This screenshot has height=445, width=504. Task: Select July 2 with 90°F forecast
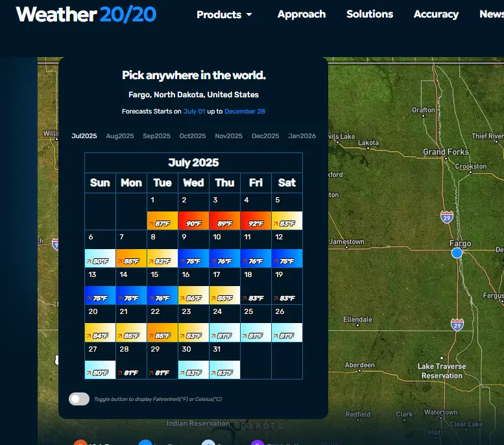coord(193,211)
